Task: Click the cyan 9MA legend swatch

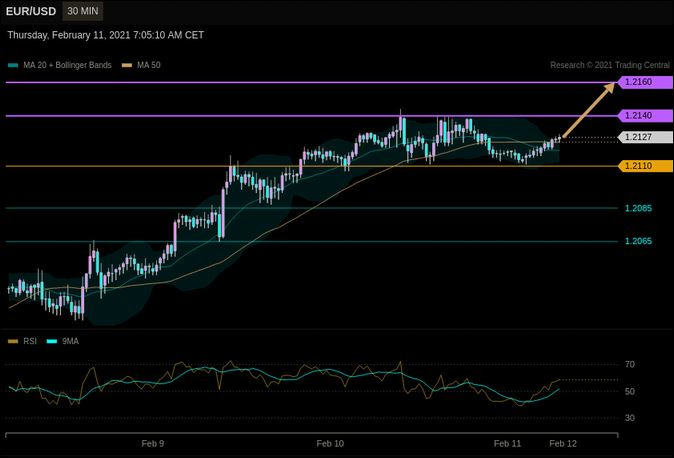Action: (52, 341)
